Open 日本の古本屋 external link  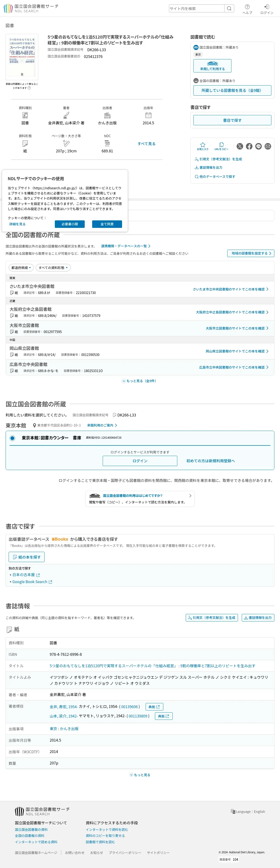point(26,575)
